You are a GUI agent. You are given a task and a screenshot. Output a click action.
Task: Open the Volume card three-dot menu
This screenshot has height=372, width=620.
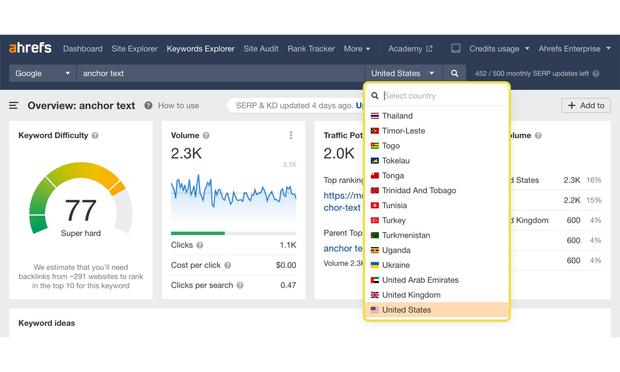pyautogui.click(x=291, y=135)
